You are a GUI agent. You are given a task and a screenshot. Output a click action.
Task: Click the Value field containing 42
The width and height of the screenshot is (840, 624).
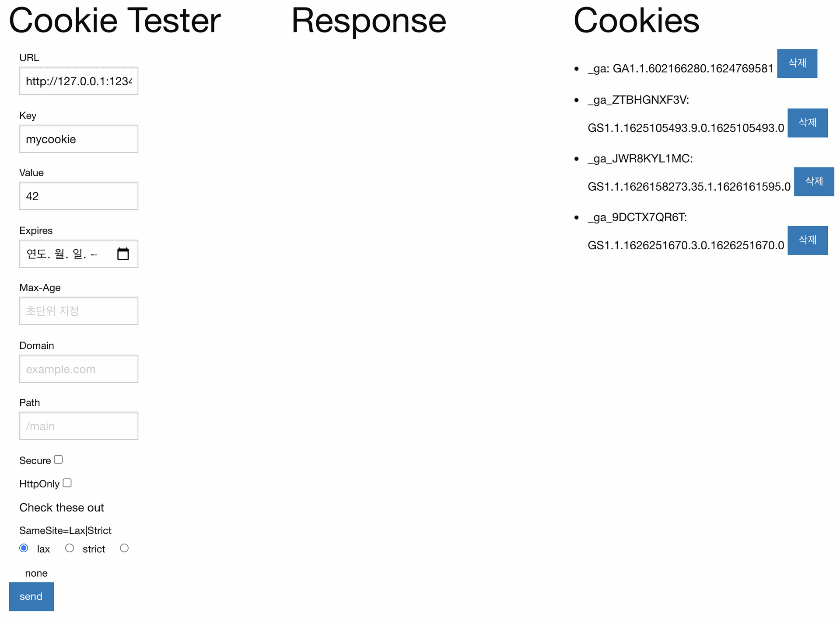click(79, 196)
